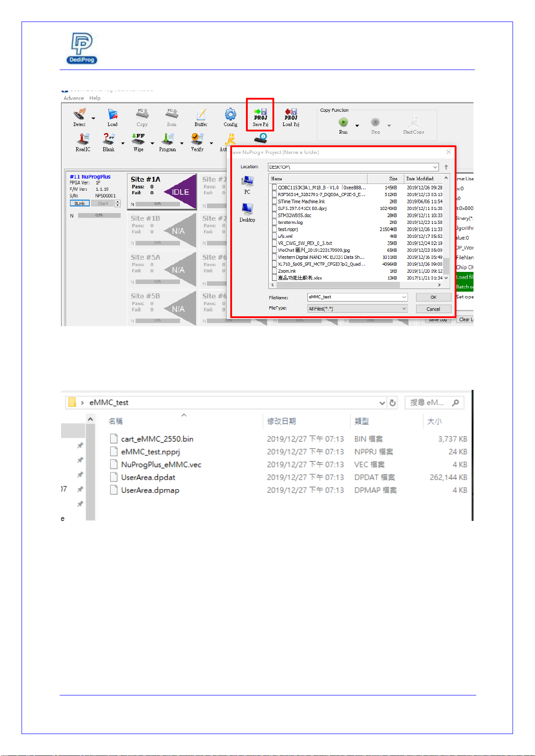Refresh the eMMC_test explorer folder
The height and width of the screenshot is (756, 535).
click(x=393, y=403)
